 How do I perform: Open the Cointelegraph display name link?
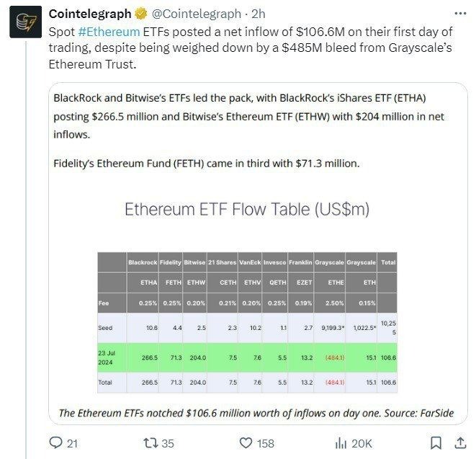coord(90,14)
